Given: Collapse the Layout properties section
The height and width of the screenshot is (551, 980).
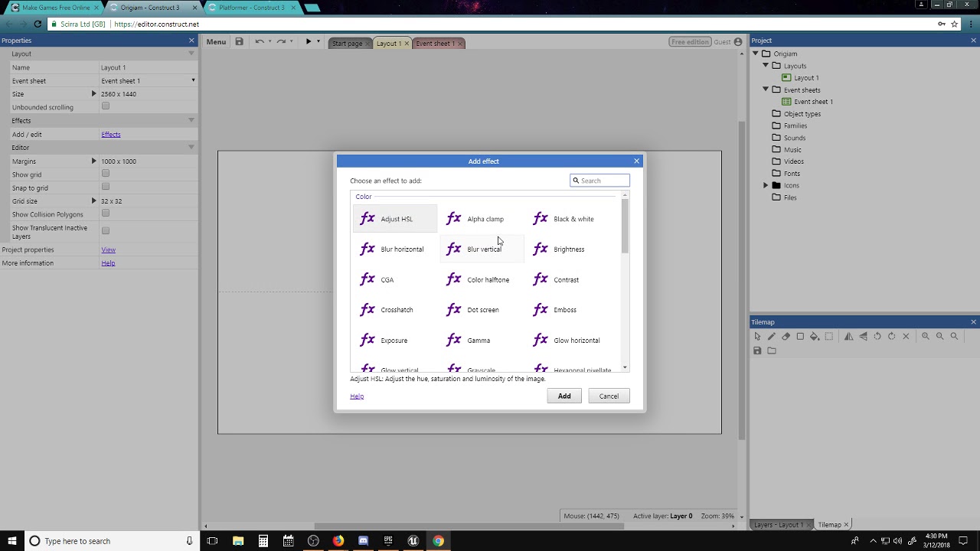Looking at the screenshot, I should 191,54.
